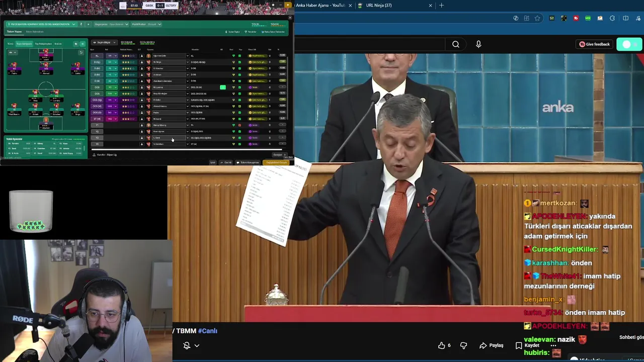Viewport: 644px width, 362px height.
Task: Toggle the red checkbox in Y1 row
Action: point(239,125)
